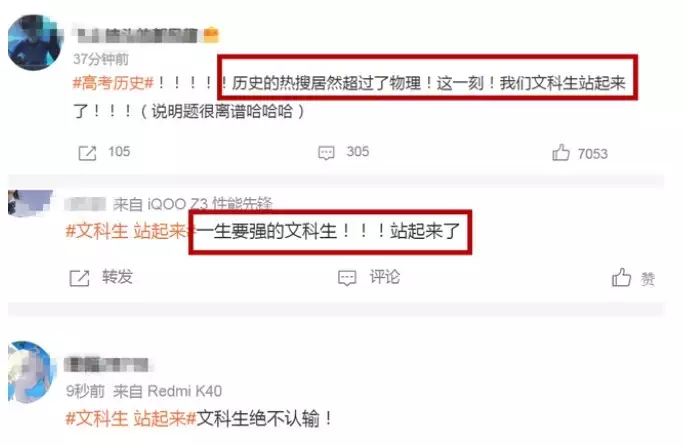Click the blurred username of first post
Image resolution: width=684 pixels, height=446 pixels.
tap(137, 35)
